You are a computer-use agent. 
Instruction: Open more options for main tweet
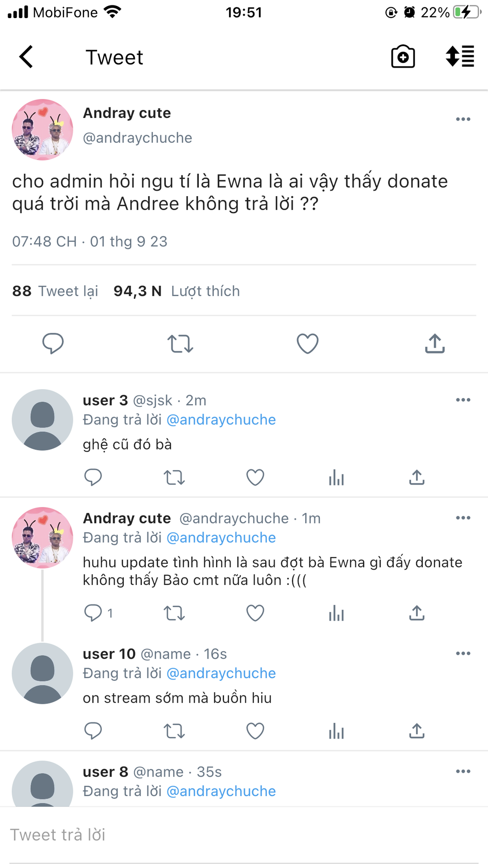[x=463, y=119]
